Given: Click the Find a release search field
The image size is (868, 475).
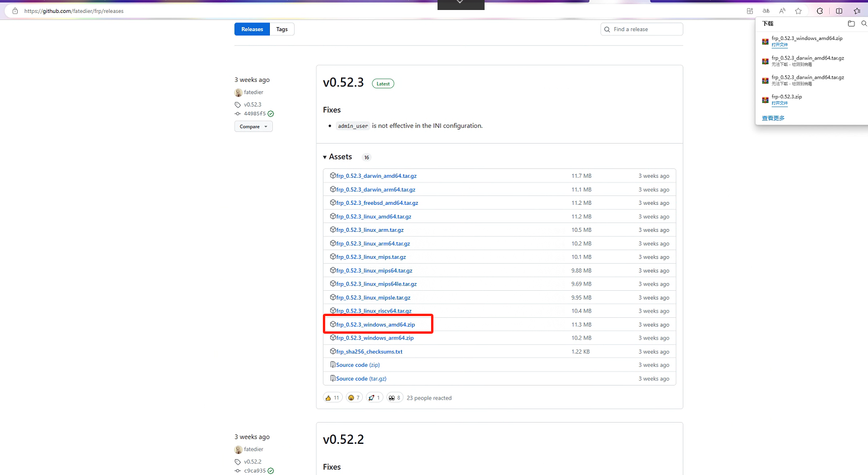Looking at the screenshot, I should 642,29.
